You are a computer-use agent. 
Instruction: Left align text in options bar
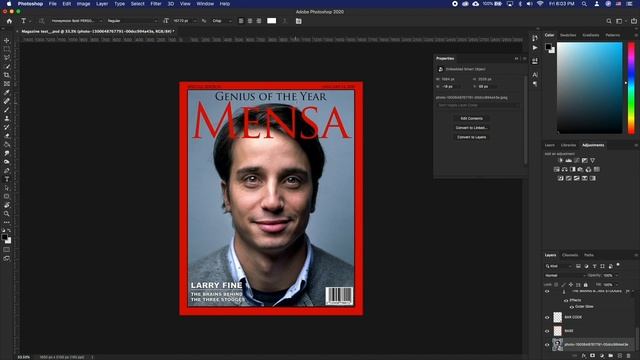click(x=241, y=21)
